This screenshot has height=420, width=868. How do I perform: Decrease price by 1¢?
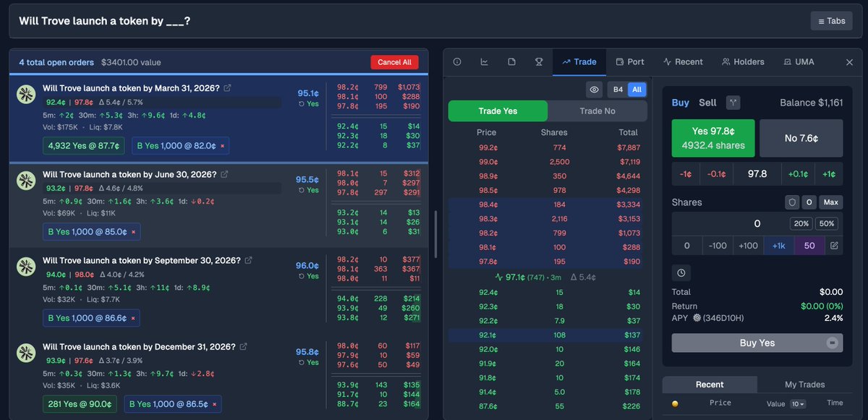(686, 173)
